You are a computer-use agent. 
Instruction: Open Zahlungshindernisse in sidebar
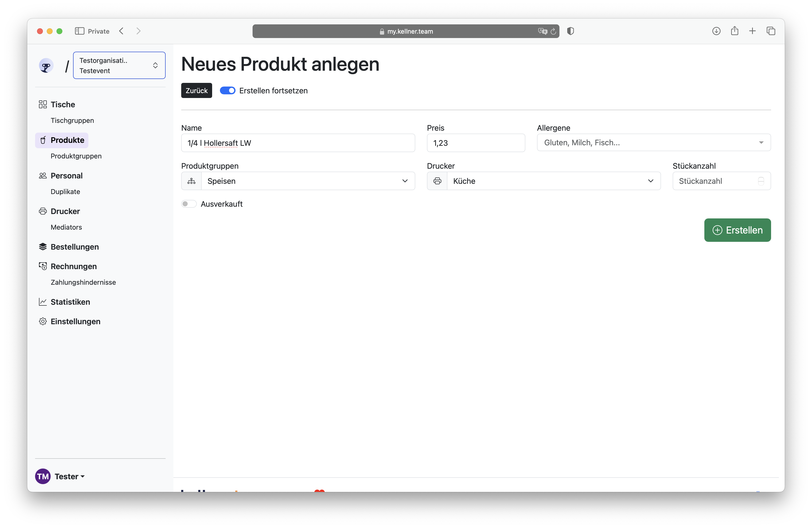[x=83, y=282]
